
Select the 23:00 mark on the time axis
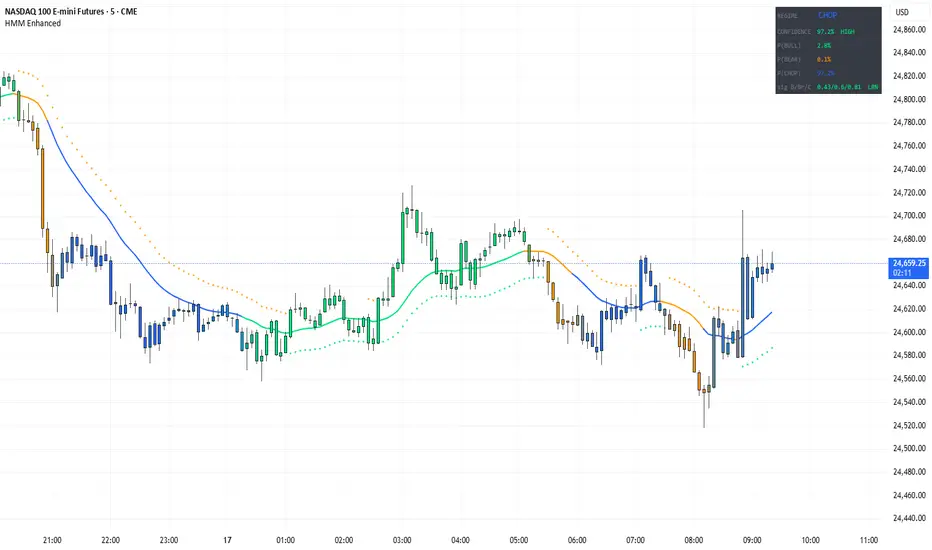click(169, 539)
